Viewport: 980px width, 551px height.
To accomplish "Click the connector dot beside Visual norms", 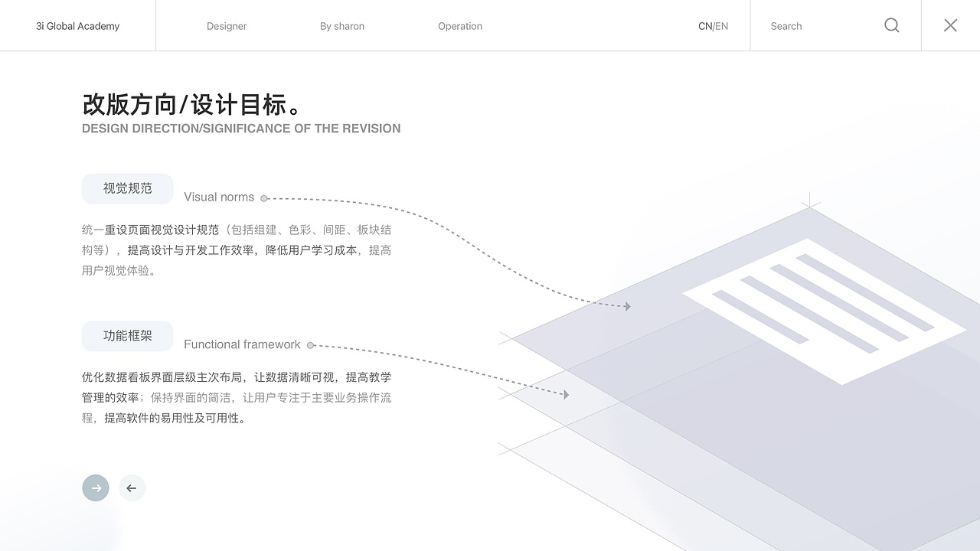I will [x=264, y=197].
